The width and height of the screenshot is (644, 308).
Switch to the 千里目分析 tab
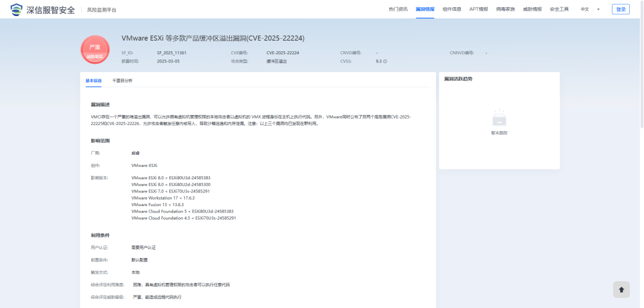tap(122, 81)
